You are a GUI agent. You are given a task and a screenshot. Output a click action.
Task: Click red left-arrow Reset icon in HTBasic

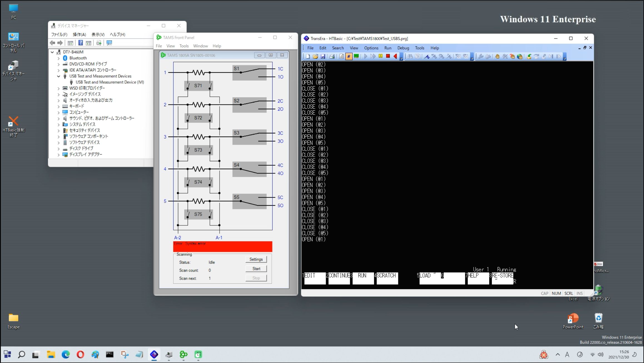[395, 56]
